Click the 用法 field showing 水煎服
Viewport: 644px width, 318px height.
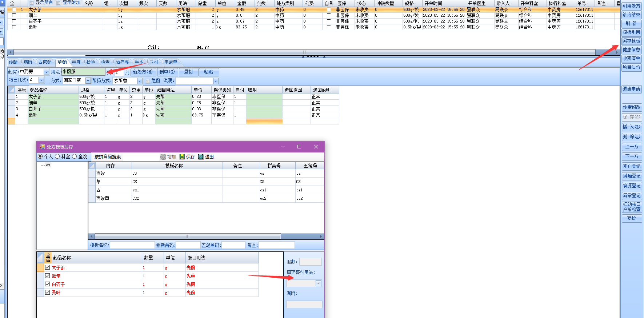click(x=83, y=72)
